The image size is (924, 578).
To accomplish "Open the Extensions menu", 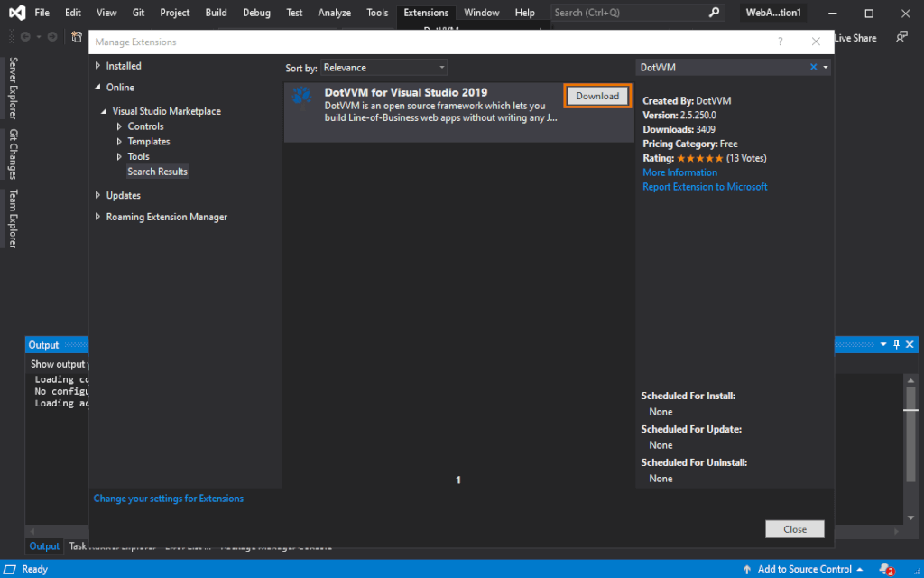I will coord(426,13).
